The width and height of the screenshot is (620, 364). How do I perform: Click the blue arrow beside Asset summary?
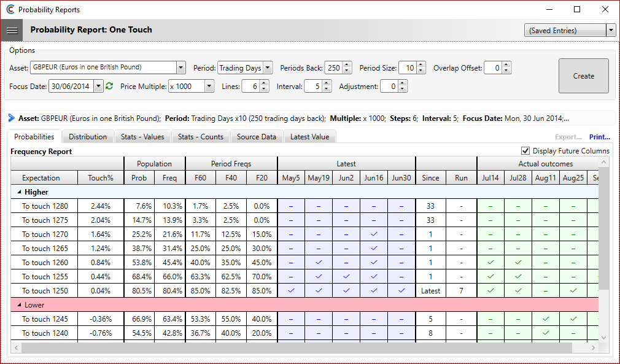click(x=12, y=118)
